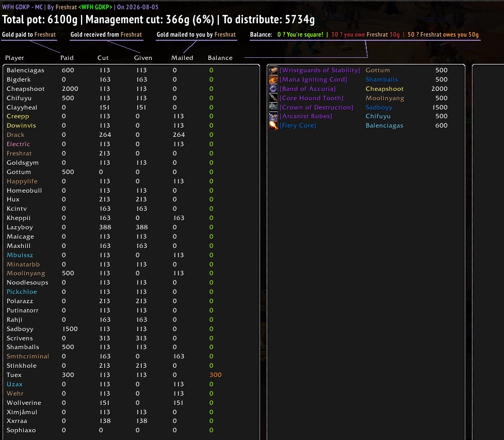The width and height of the screenshot is (504, 440).
Task: Click the Player column header
Action: pos(14,58)
